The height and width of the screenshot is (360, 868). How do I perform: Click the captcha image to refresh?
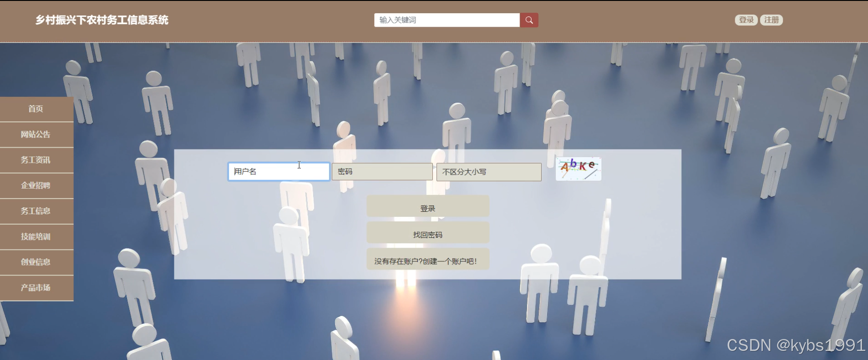(x=579, y=169)
